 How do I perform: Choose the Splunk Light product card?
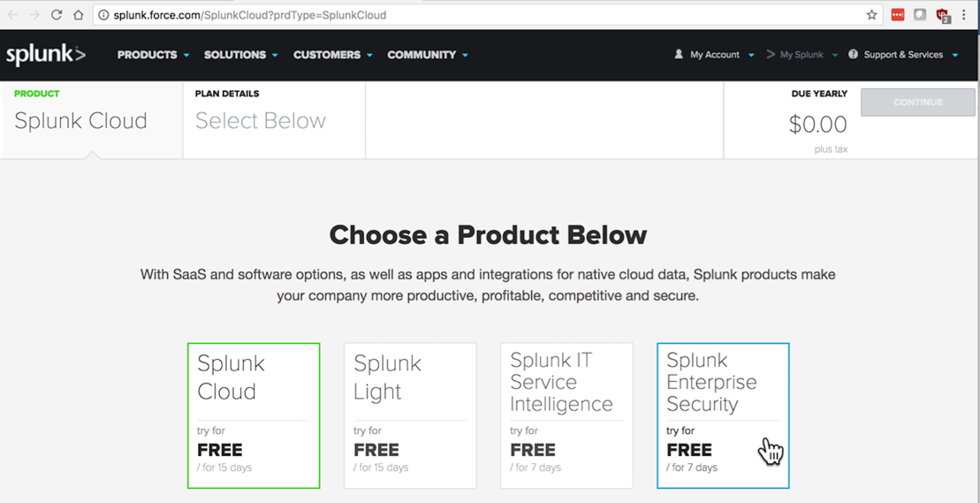coord(410,415)
